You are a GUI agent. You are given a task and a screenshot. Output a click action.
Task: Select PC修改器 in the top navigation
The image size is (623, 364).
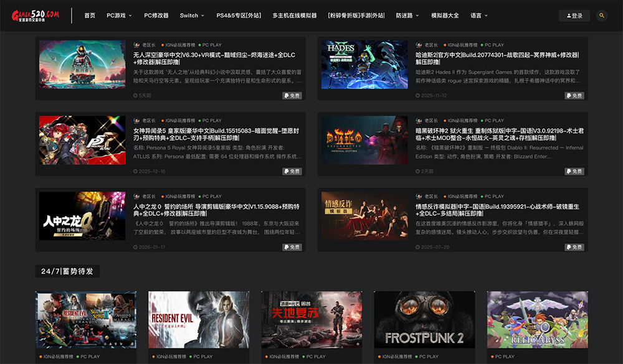coord(156,15)
